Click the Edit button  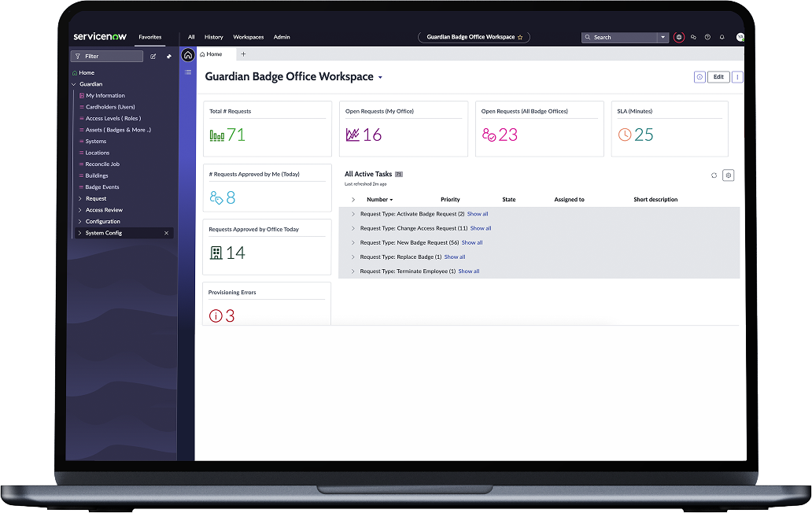click(x=718, y=77)
